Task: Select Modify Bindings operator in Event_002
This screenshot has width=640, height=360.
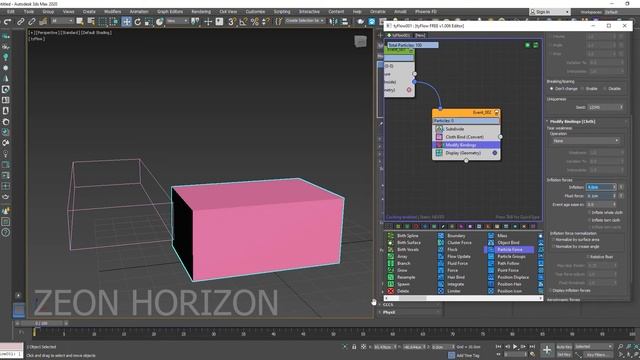Action: click(x=466, y=145)
